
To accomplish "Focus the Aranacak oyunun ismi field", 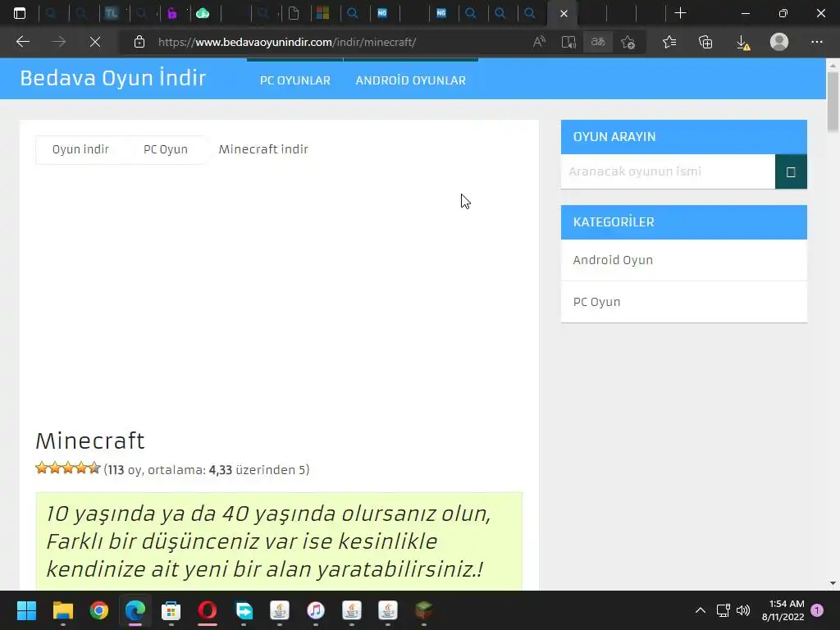I will (x=668, y=171).
